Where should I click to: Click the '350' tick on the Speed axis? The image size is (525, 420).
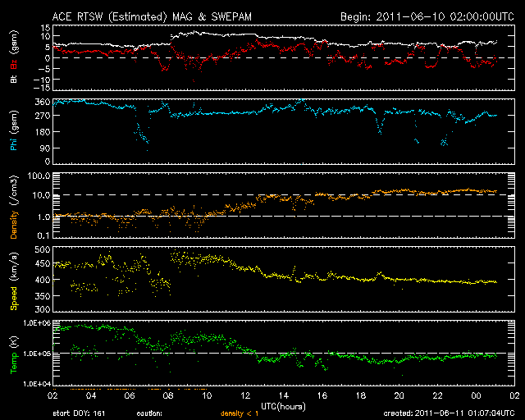[43, 296]
